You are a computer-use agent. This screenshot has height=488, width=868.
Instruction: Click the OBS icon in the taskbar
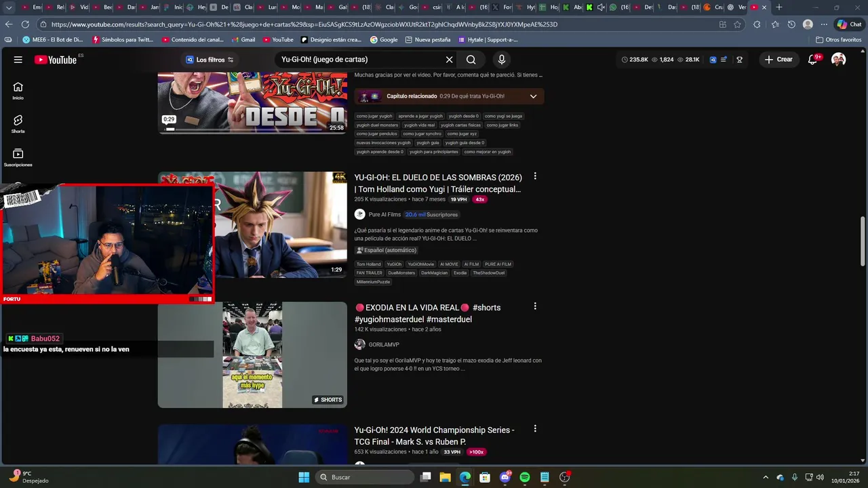[x=564, y=477]
